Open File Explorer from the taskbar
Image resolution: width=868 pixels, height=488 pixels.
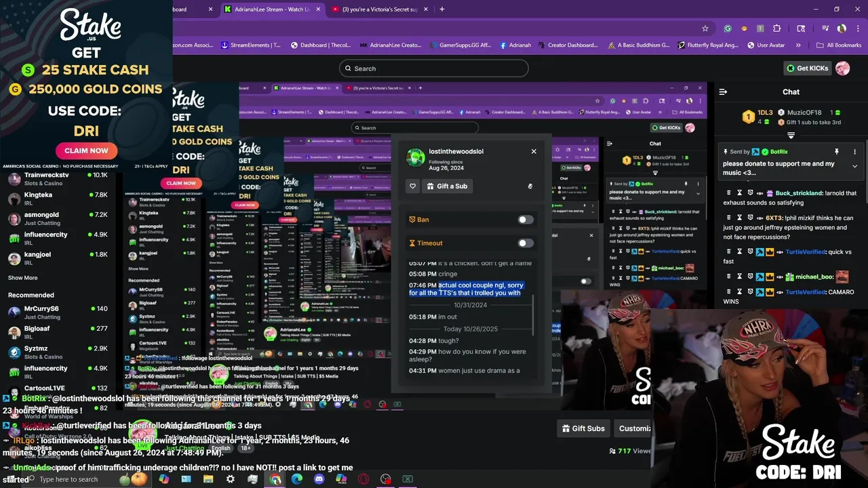pyautogui.click(x=208, y=479)
